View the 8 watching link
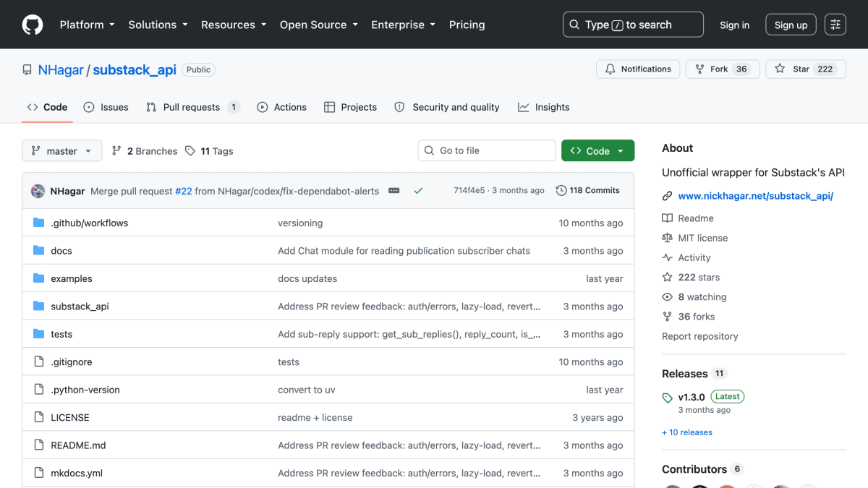 click(694, 297)
